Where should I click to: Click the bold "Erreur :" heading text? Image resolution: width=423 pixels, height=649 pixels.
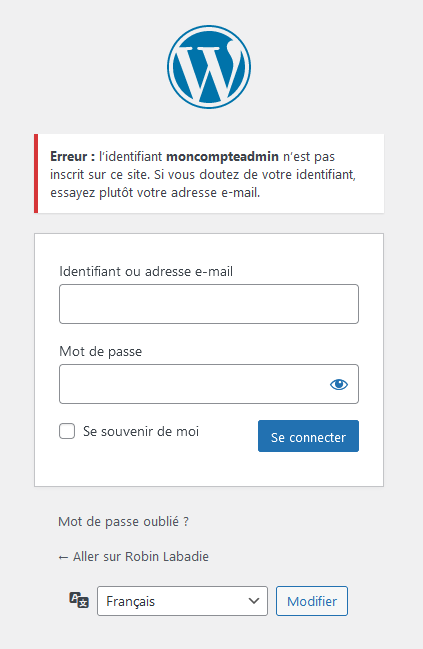click(72, 156)
